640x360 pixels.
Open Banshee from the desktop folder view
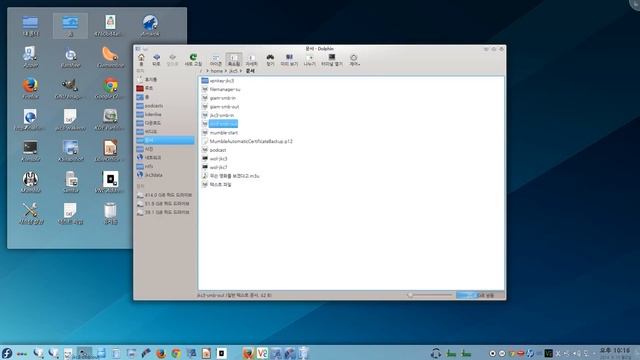(x=70, y=57)
